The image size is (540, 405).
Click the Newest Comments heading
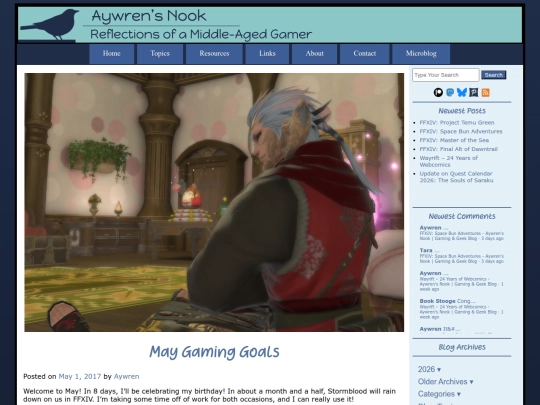(x=462, y=216)
